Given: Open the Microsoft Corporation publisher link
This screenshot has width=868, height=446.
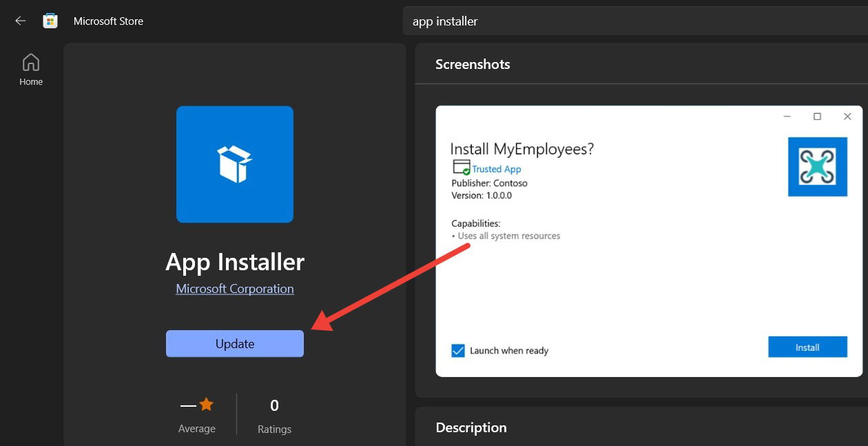Looking at the screenshot, I should point(235,289).
